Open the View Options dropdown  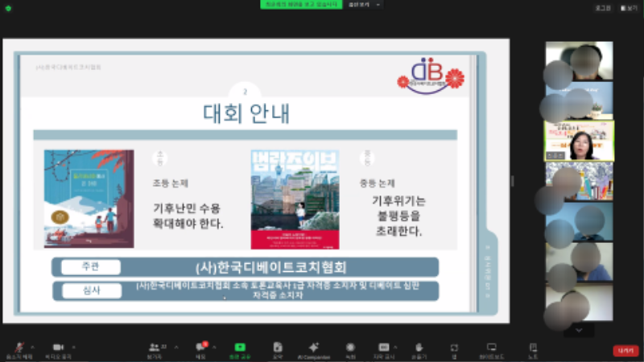365,5
